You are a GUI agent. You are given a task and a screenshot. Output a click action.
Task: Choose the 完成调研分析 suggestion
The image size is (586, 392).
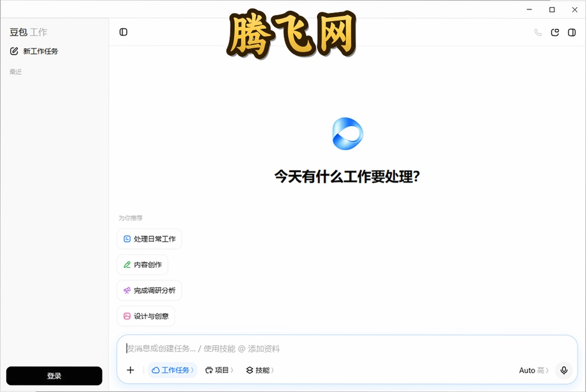(150, 290)
